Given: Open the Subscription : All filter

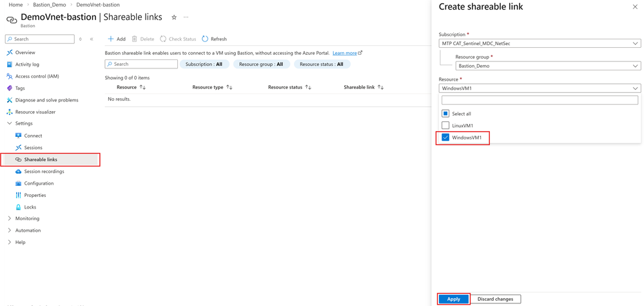Looking at the screenshot, I should point(204,64).
